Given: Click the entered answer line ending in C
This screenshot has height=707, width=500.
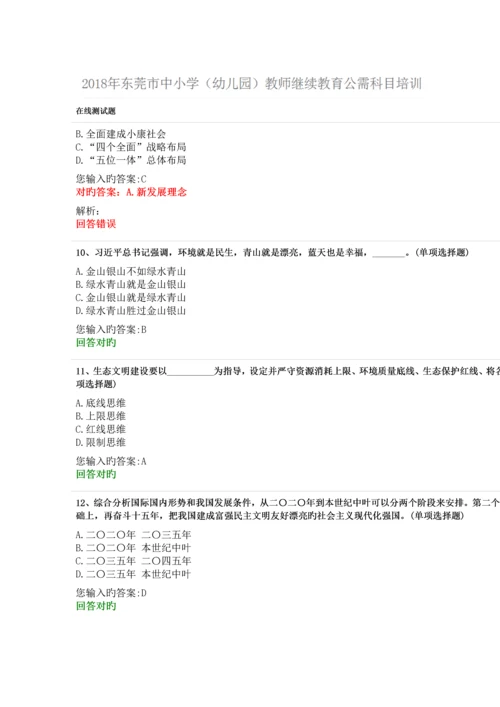Looking at the screenshot, I should [111, 179].
